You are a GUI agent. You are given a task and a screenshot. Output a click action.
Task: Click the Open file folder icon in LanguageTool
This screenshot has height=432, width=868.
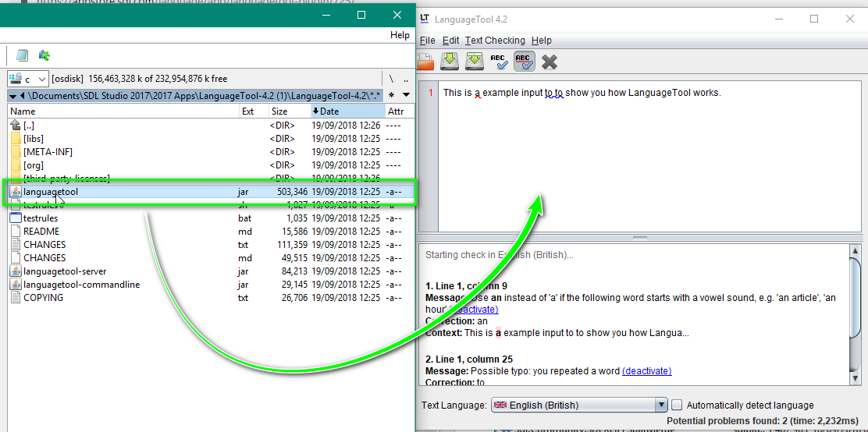426,61
